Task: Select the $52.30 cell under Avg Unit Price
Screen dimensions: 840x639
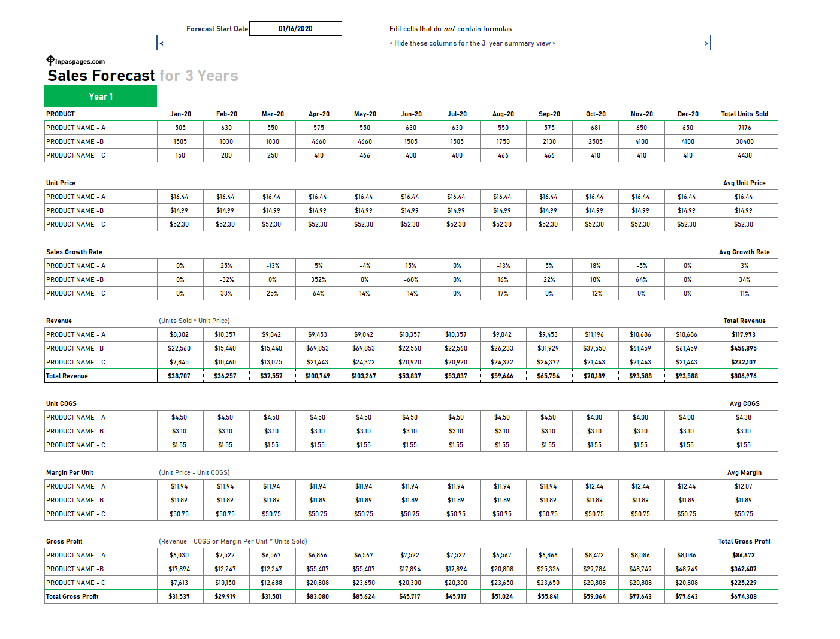Action: pos(744,224)
